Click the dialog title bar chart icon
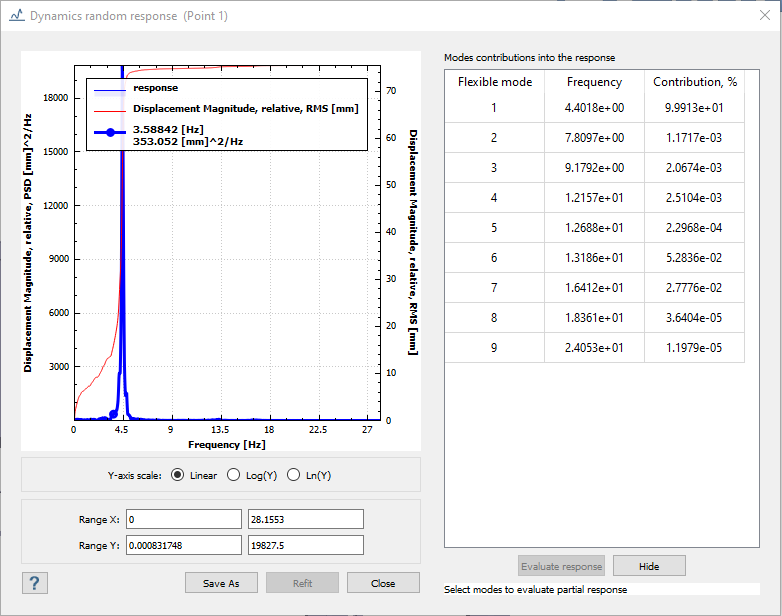Viewport: 782px width, 616px height. 16,17
